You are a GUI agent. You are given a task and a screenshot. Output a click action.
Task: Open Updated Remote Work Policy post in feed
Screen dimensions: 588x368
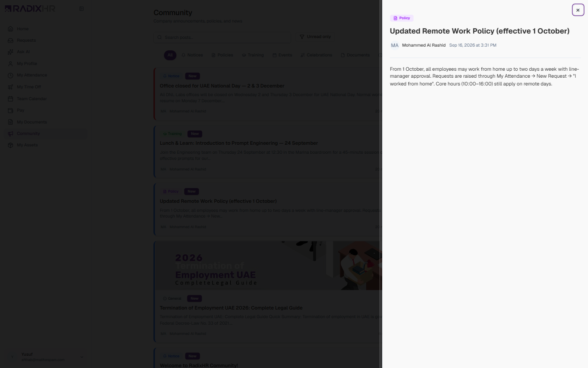coord(218,201)
